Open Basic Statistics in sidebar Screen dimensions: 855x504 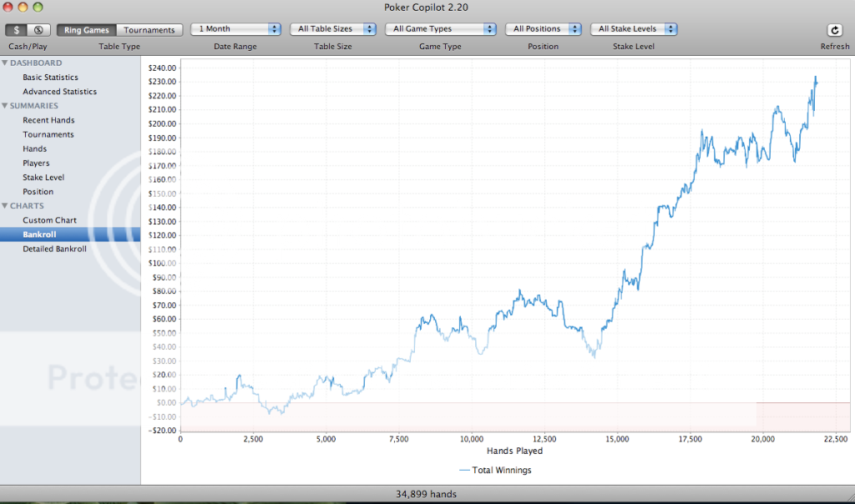[x=50, y=78]
